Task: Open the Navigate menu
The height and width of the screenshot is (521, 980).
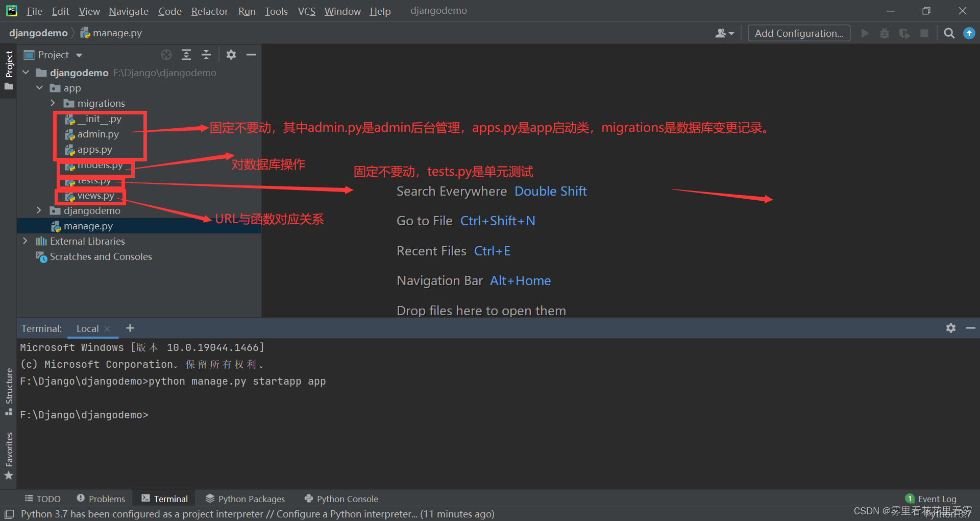Action: (129, 11)
